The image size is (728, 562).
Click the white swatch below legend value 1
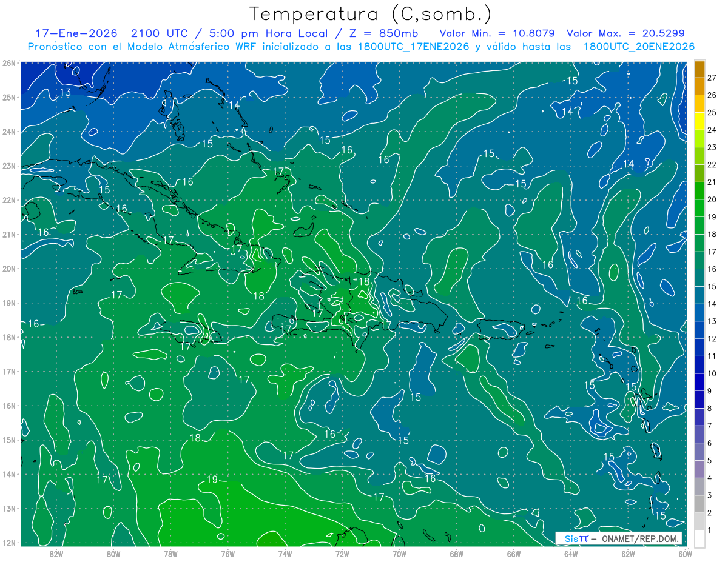700,539
